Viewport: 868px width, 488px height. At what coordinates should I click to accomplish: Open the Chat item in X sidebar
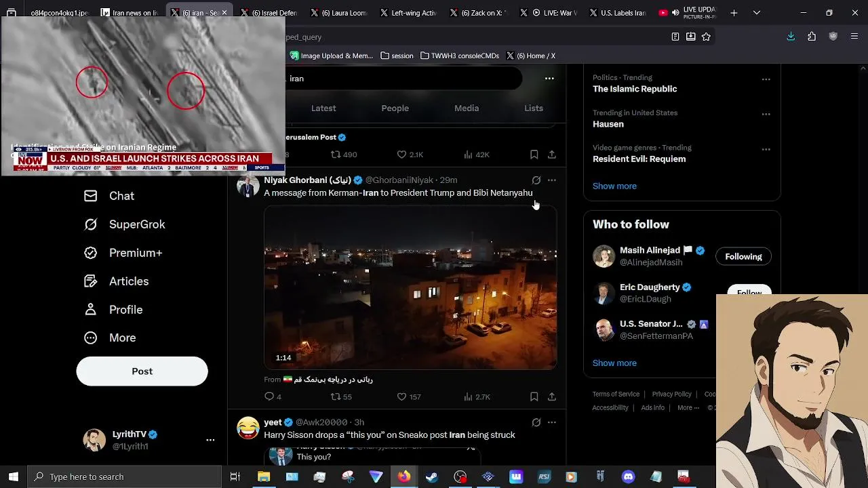(108, 196)
